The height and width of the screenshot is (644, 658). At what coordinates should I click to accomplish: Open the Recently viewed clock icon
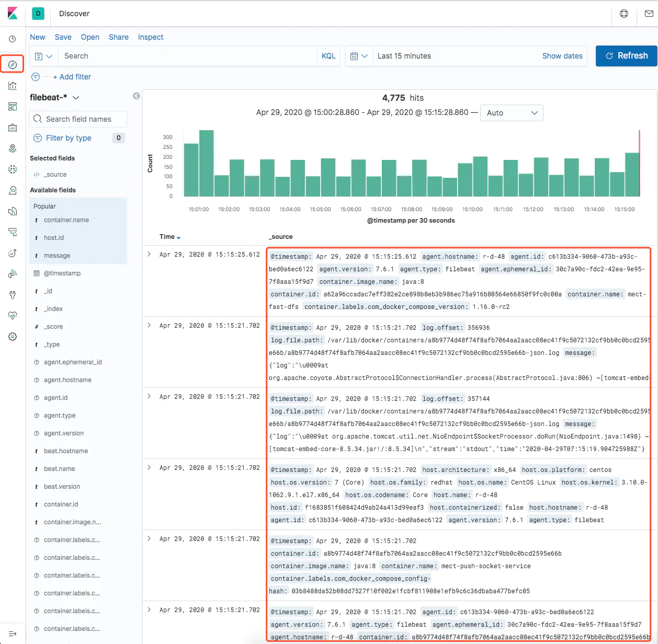pos(13,39)
